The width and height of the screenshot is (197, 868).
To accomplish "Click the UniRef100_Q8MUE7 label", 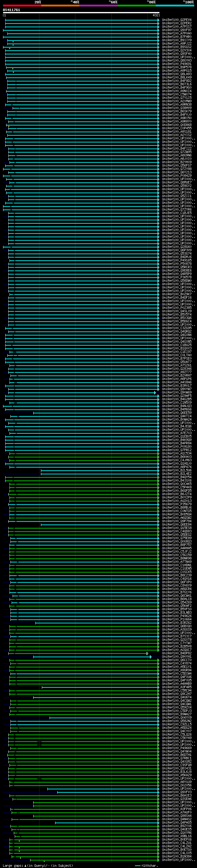I will (x=176, y=182).
